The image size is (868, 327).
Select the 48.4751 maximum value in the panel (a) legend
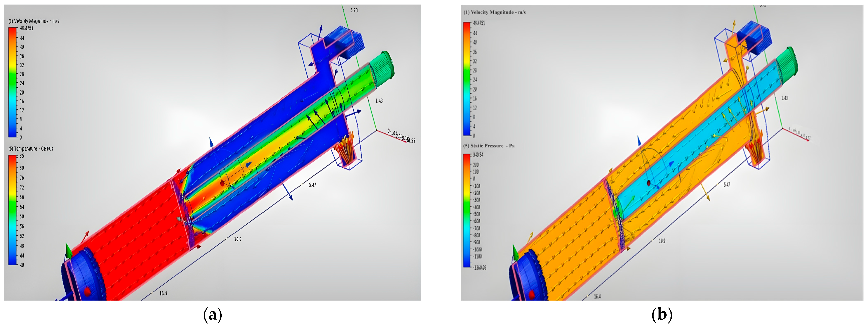tap(26, 28)
